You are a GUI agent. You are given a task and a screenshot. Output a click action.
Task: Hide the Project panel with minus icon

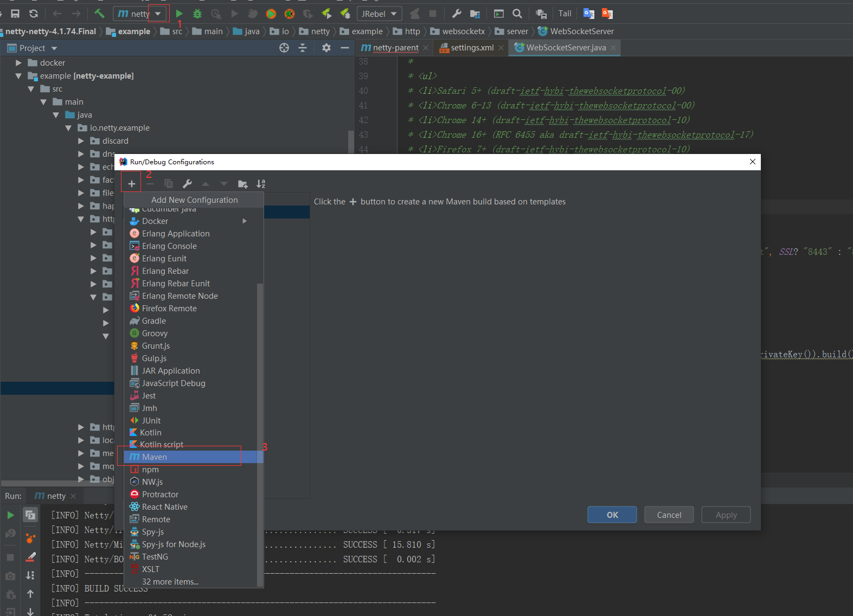344,48
